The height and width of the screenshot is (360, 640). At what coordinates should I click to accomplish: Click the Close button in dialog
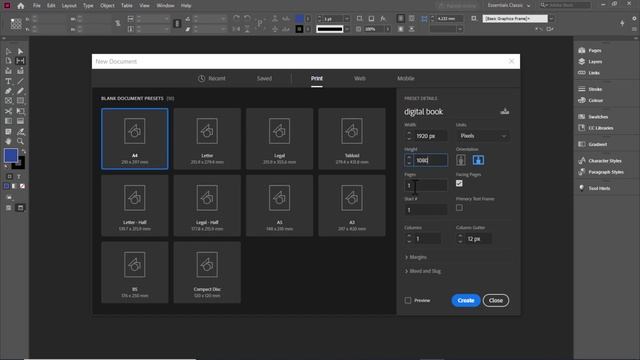click(x=496, y=300)
